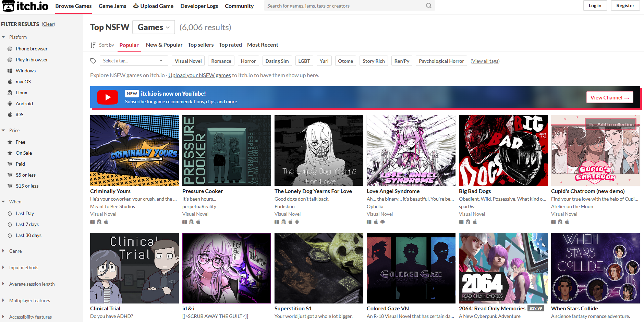The image size is (644, 322).
Task: Expand the Input methods filter section
Action: [x=20, y=267]
